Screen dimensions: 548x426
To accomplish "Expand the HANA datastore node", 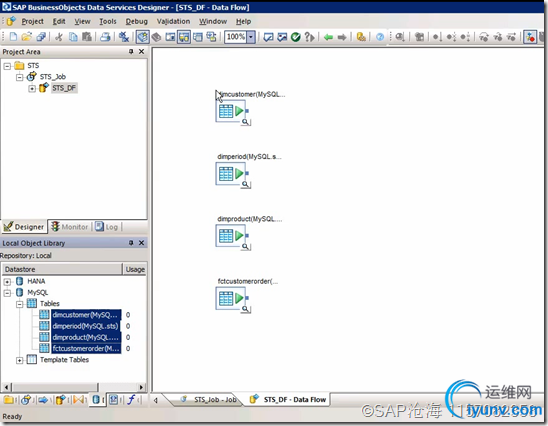I will pos(7,281).
